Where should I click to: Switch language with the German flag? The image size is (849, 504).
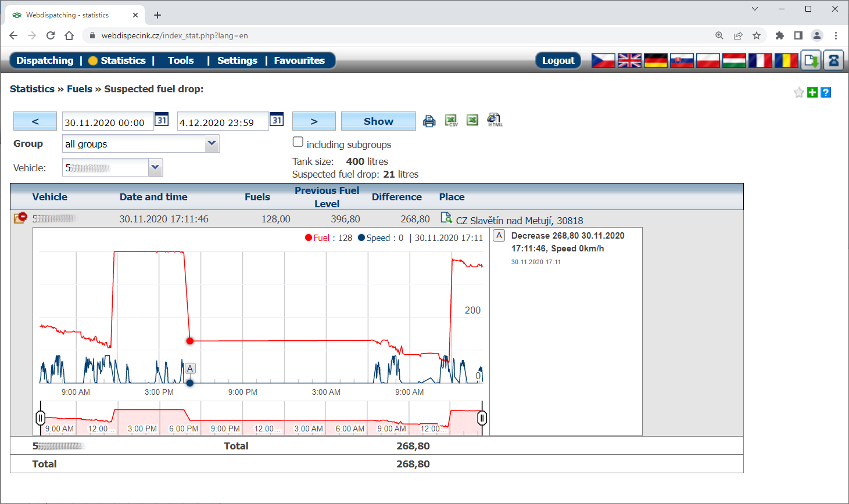coord(655,60)
